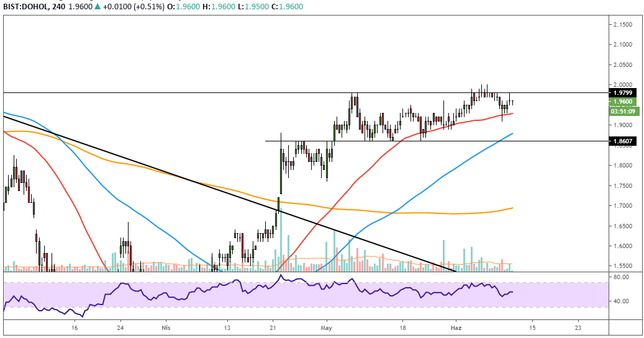Click the 1.7500 price axis value
Image resolution: width=644 pixels, height=338 pixels.
(623, 185)
